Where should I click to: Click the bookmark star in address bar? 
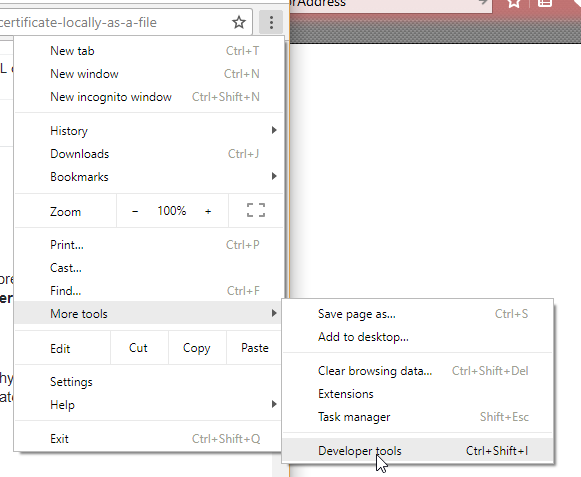(x=239, y=23)
